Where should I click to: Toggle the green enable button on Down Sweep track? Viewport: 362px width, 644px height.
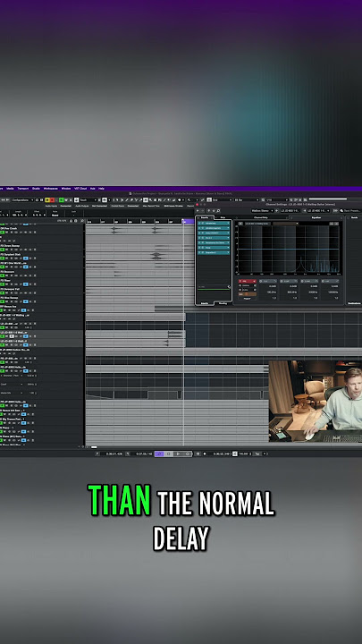2,250
